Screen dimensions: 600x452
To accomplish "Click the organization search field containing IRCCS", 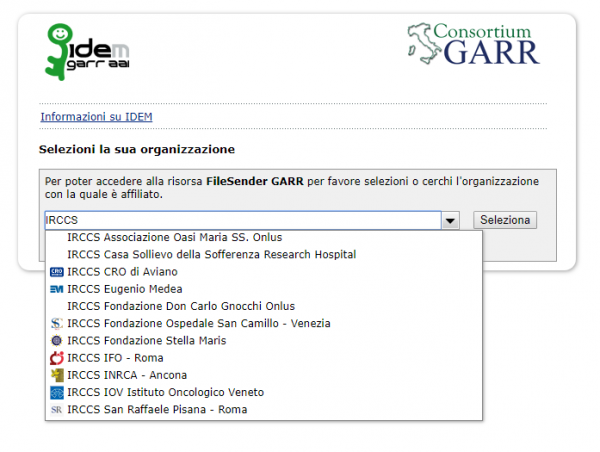I will point(243,220).
